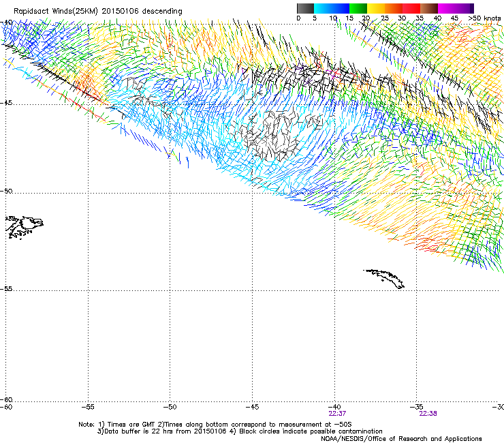
Task: Click the longitude label '-40' on bottom axis
Action: [334, 407]
